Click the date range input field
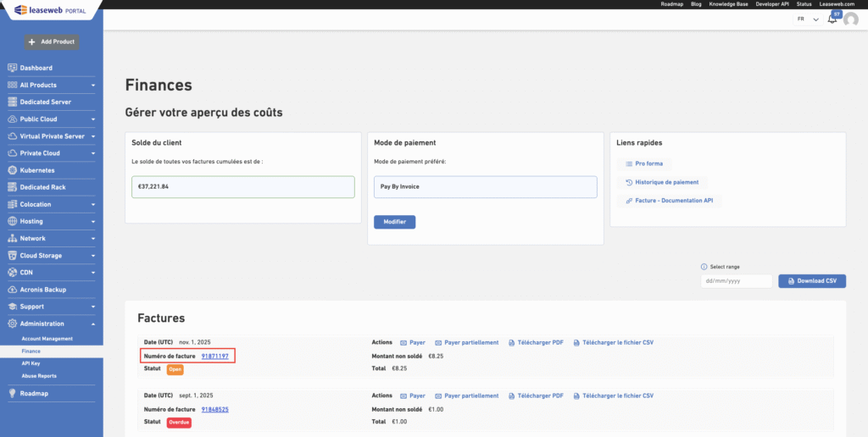The image size is (868, 437). point(737,281)
